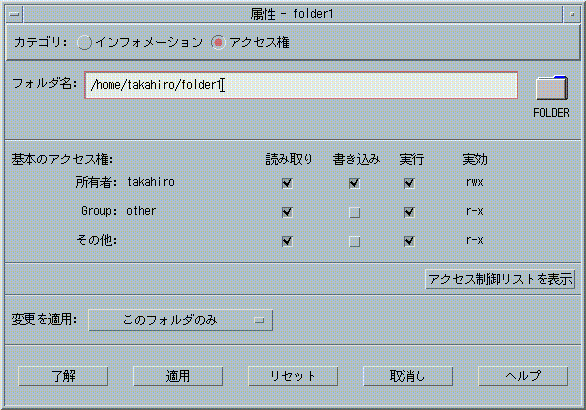Click the 適用 button
The width and height of the screenshot is (586, 410).
pos(178,376)
